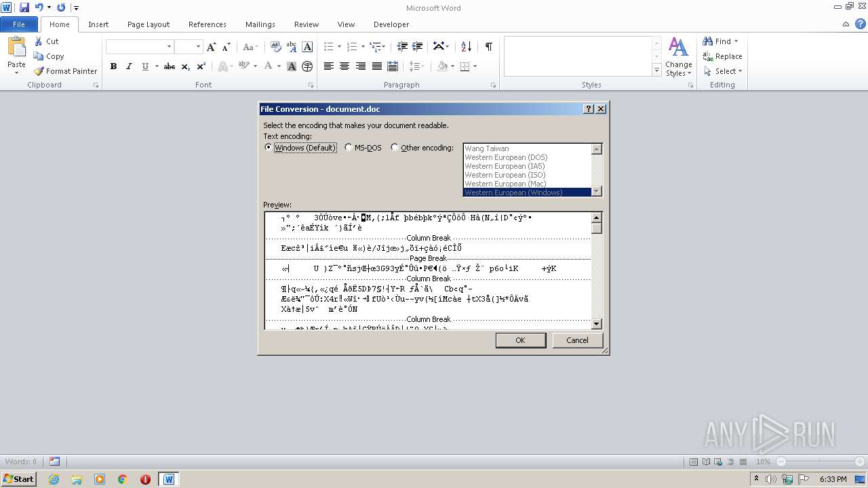Switch to the References tab

click(x=208, y=24)
